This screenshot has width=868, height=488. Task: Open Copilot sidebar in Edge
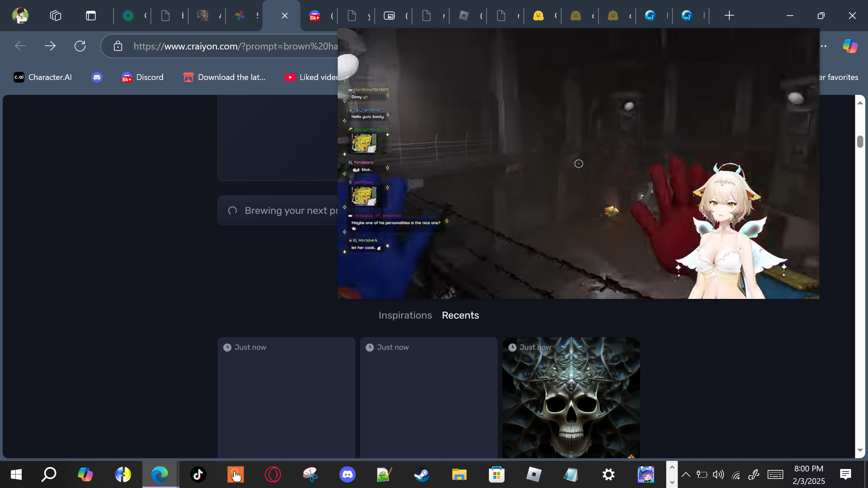[x=850, y=46]
